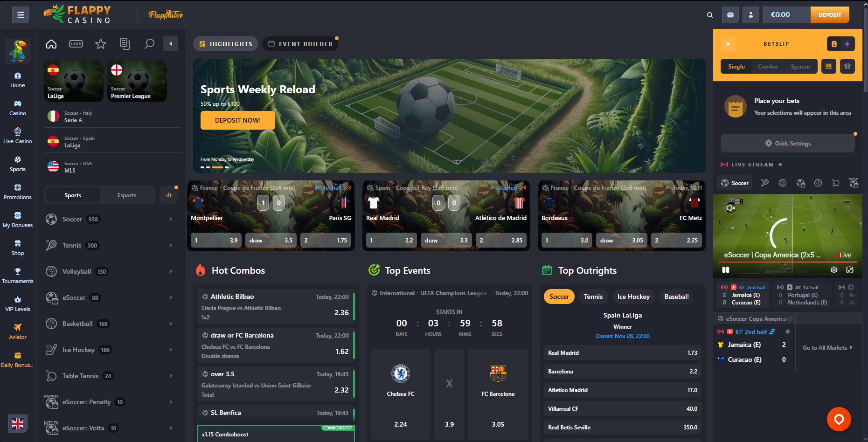Unmute the live stream video

[731, 208]
